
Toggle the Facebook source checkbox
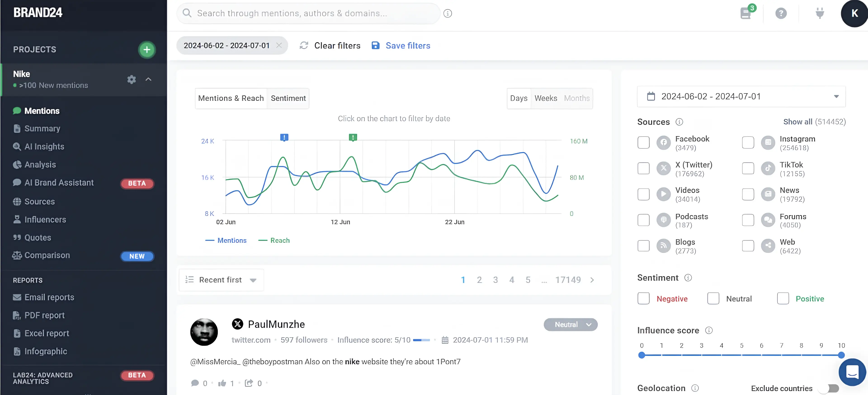(x=643, y=143)
